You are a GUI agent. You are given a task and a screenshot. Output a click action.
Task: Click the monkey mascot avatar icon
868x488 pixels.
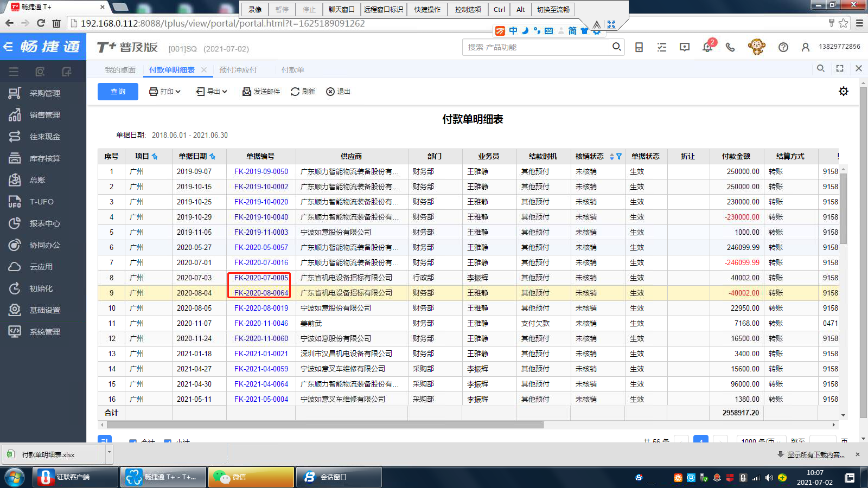click(756, 47)
